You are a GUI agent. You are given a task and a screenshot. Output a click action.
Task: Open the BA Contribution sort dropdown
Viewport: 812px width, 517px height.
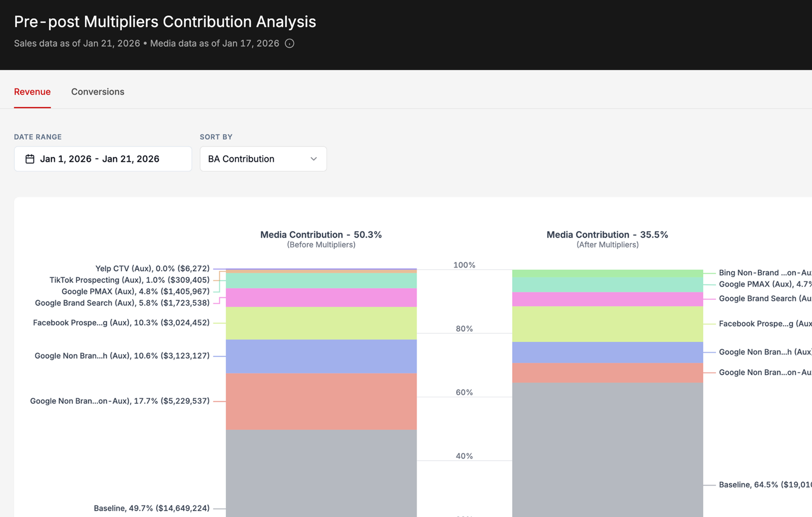(263, 159)
